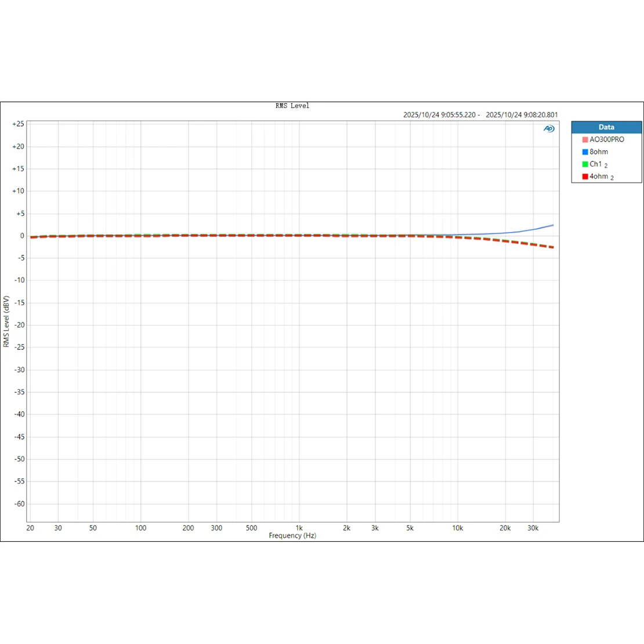The height and width of the screenshot is (644, 644).
Task: Click the green Ch1 legend swatch
Action: (x=585, y=164)
